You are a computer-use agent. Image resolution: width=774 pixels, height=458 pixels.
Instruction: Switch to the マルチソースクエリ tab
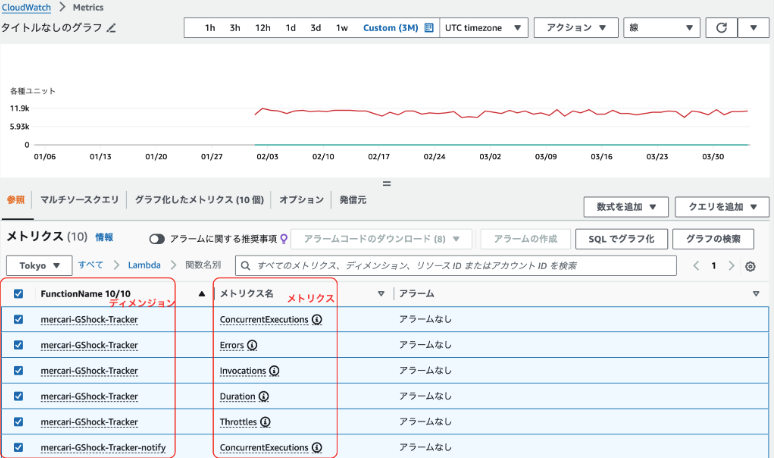point(79,200)
